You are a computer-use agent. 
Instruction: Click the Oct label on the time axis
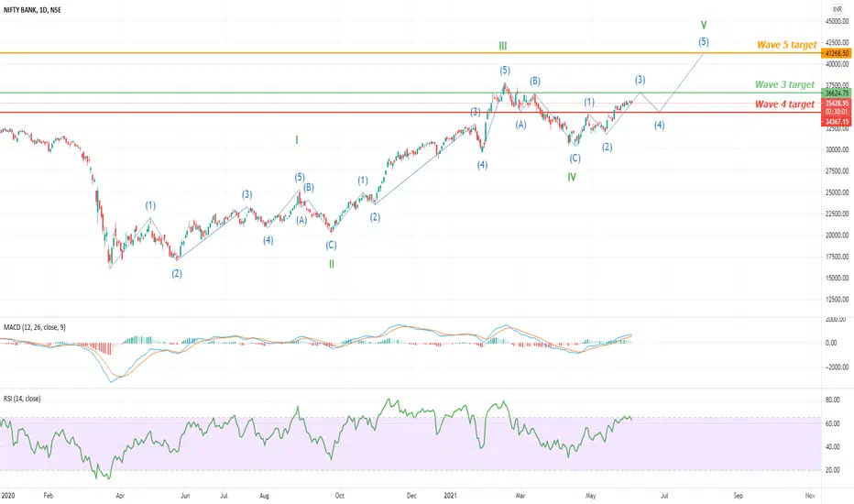pyautogui.click(x=339, y=496)
